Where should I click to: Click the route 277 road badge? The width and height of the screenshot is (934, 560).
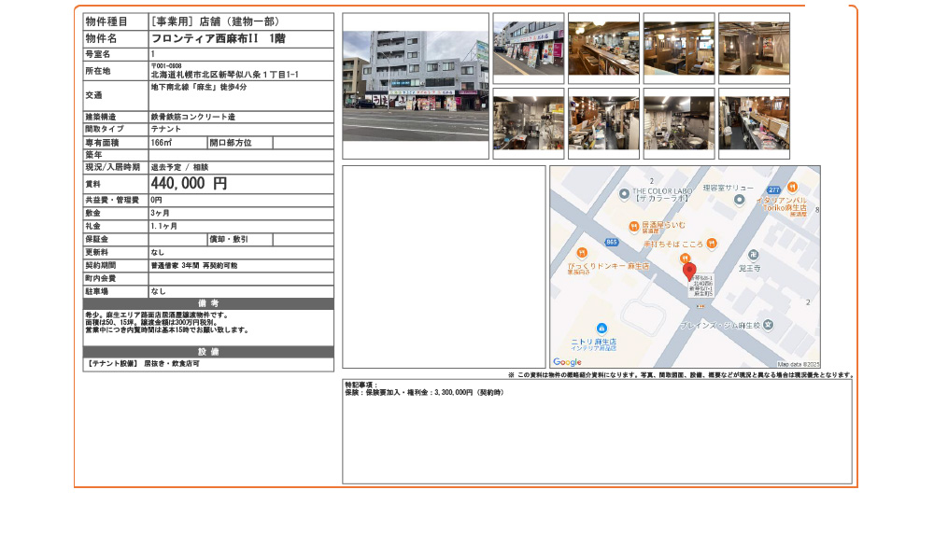(774, 190)
